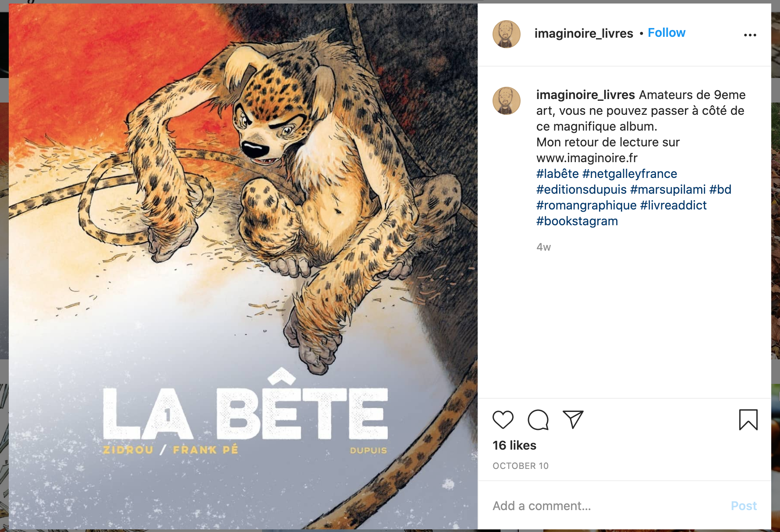This screenshot has width=780, height=532.
Task: Open the #romangraphique hashtag
Action: (586, 205)
